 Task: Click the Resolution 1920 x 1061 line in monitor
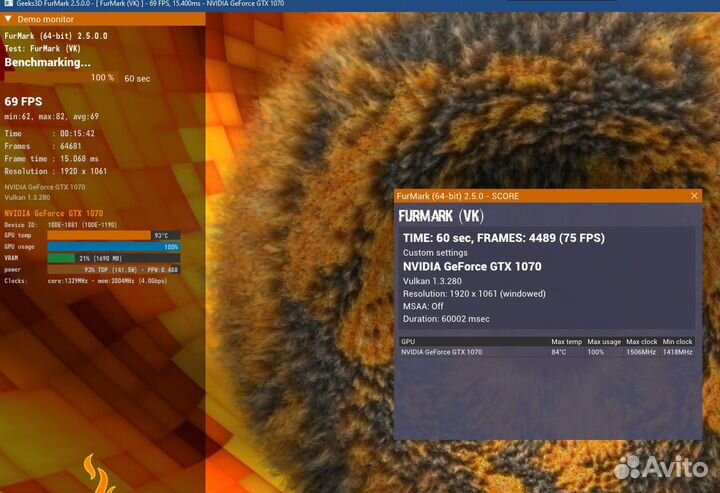[56, 171]
